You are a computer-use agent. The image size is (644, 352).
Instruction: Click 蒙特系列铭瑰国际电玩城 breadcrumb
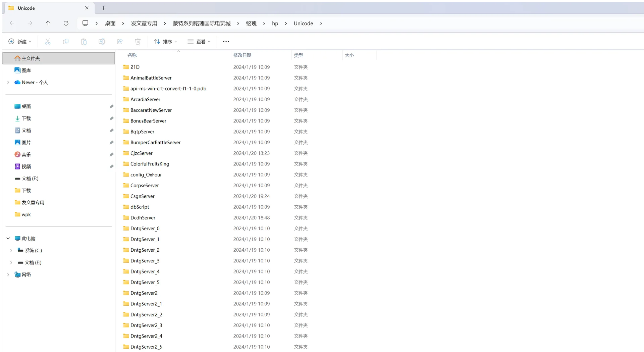(202, 23)
